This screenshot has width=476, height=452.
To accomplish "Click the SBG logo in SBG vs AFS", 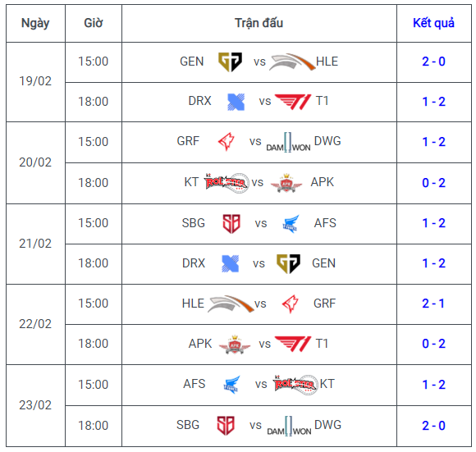I will coord(231,224).
